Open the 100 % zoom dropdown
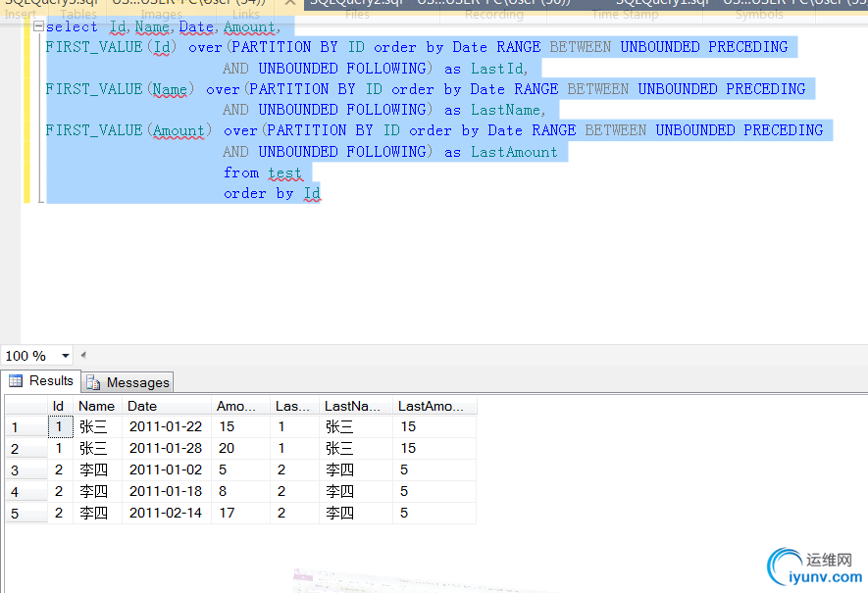 [66, 356]
